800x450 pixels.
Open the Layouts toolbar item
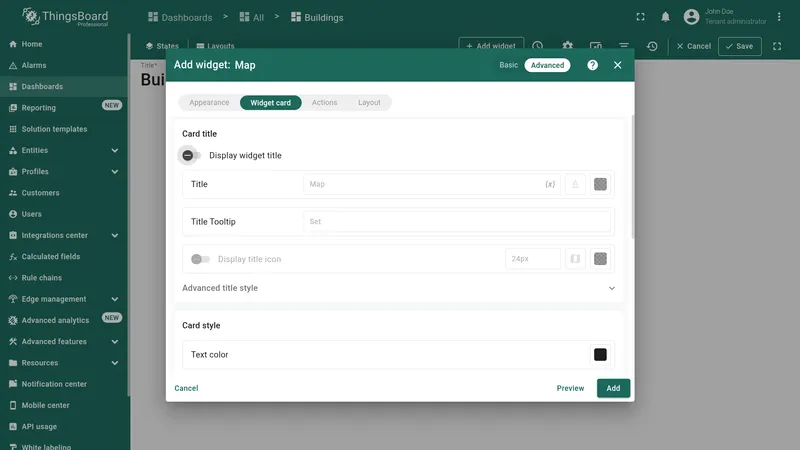click(x=215, y=46)
